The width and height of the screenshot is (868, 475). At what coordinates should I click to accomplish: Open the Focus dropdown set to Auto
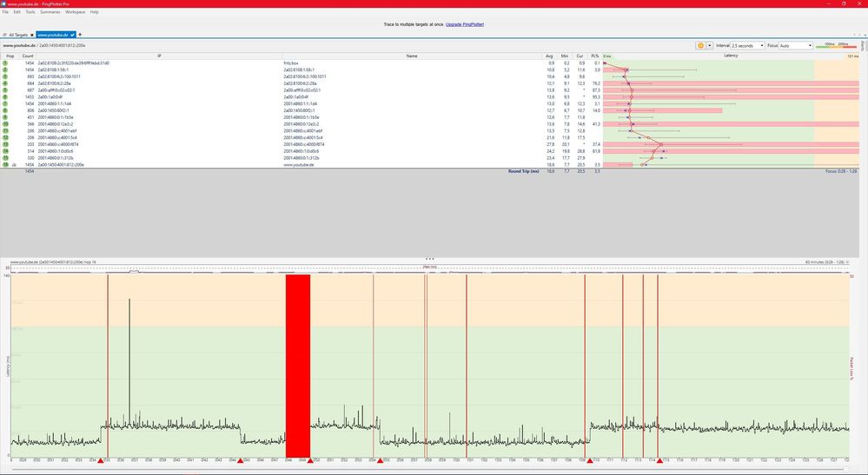click(x=796, y=45)
